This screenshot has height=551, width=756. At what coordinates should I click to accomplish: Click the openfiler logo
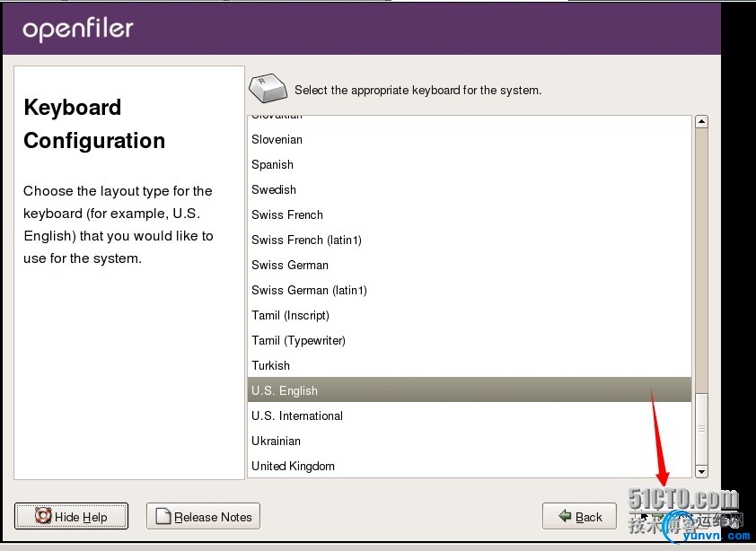[x=77, y=29]
